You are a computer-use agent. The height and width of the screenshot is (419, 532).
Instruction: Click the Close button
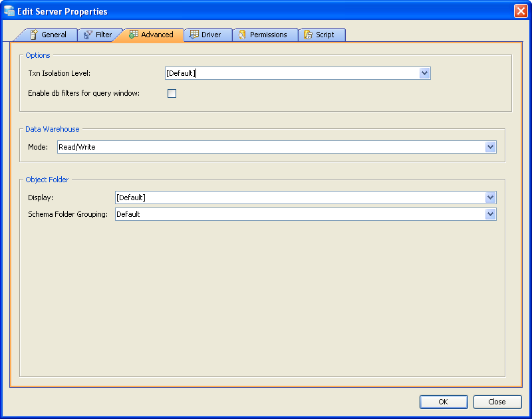click(497, 402)
